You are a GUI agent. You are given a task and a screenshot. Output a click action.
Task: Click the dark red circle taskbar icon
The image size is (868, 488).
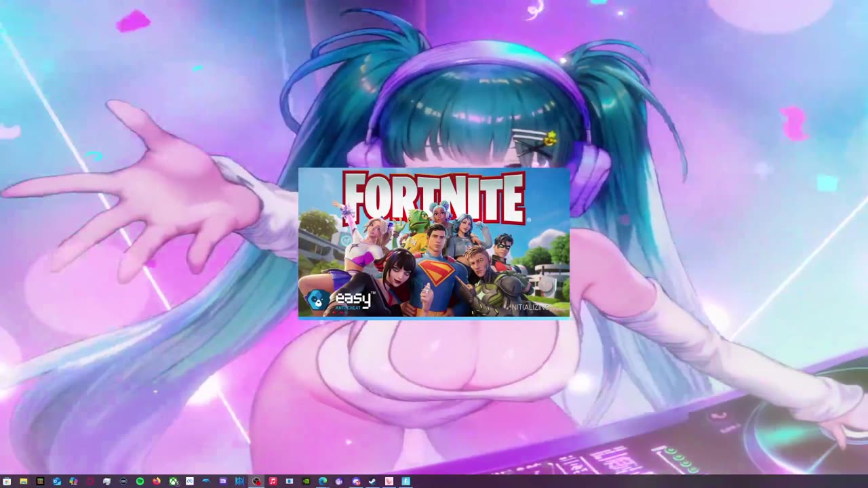[90, 481]
